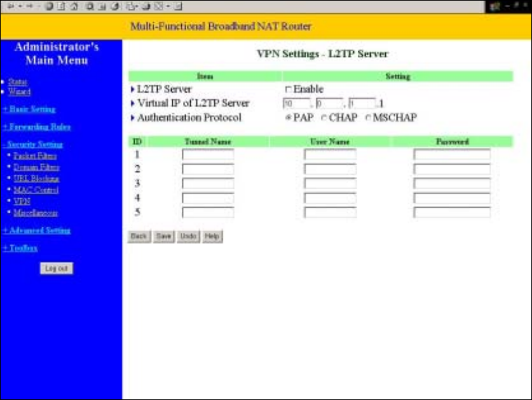Click User Name field for ID 2
The height and width of the screenshot is (400, 532).
pyautogui.click(x=330, y=169)
